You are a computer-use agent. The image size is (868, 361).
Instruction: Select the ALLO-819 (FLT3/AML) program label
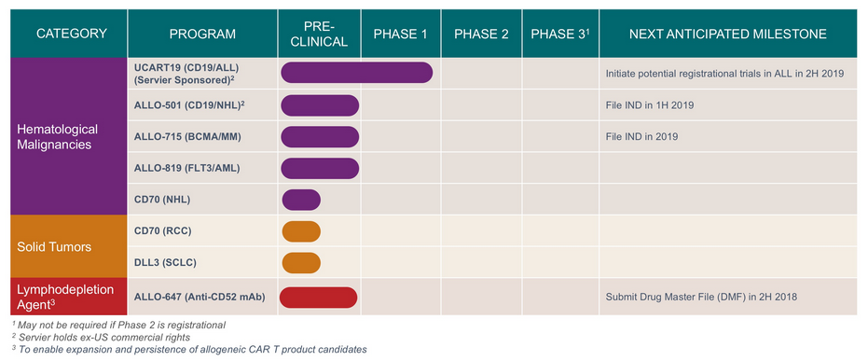click(186, 168)
